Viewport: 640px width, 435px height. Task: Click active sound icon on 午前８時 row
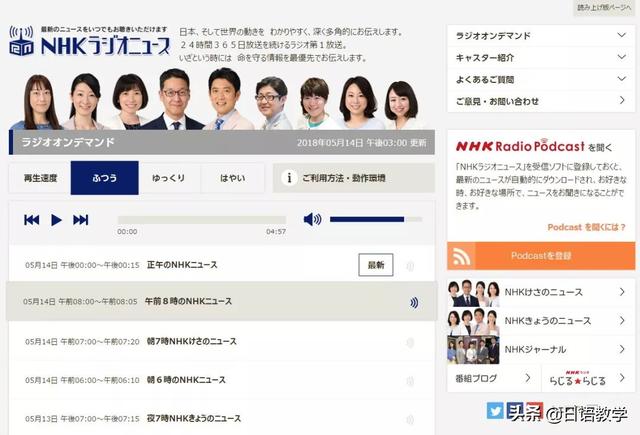(414, 302)
